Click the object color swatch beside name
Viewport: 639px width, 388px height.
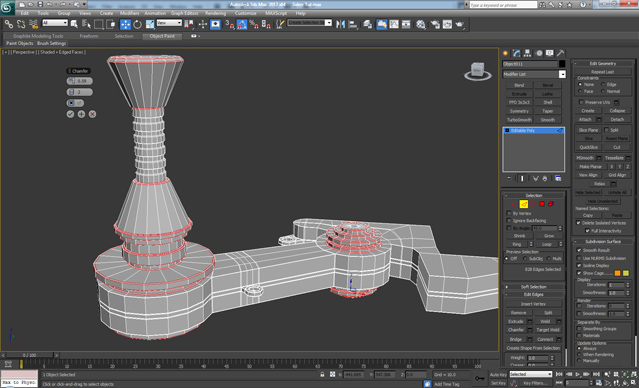(562, 64)
